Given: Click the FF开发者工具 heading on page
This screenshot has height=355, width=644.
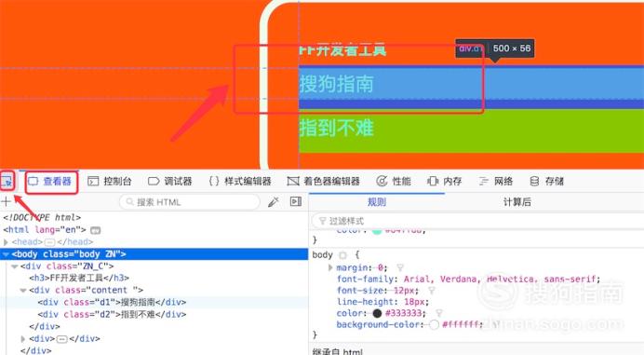Looking at the screenshot, I should 342,49.
